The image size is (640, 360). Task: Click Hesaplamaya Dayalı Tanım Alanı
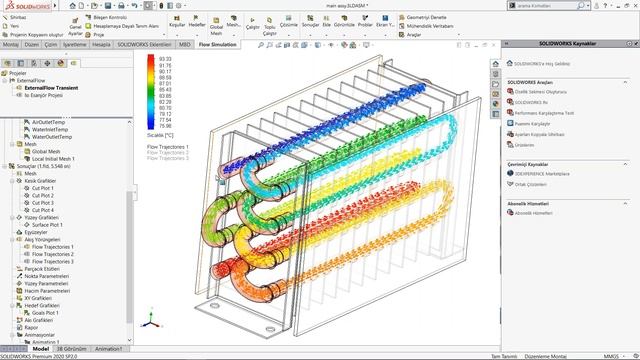(122, 26)
